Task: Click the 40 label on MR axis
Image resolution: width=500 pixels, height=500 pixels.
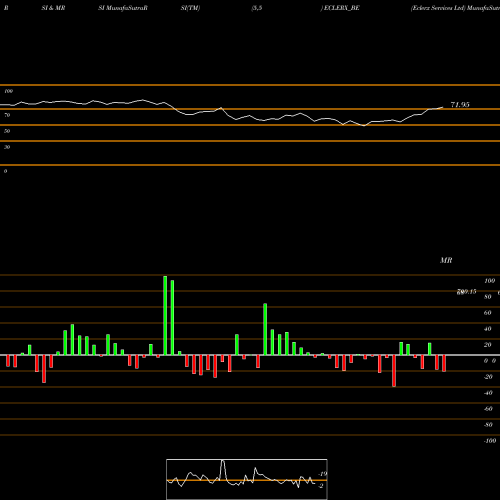Action: coord(487,329)
